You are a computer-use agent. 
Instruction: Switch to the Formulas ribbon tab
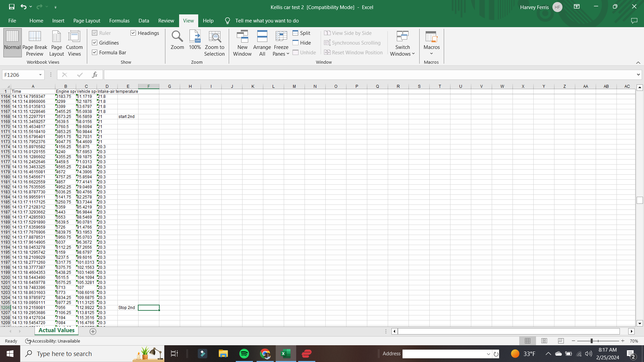click(119, 21)
